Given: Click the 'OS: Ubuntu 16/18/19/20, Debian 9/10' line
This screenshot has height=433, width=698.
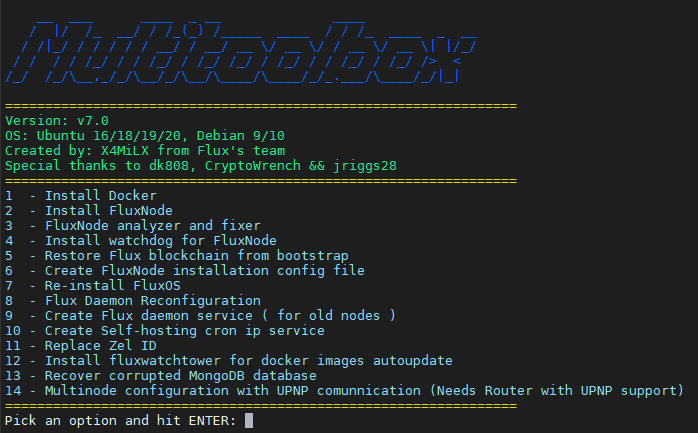Looking at the screenshot, I should coord(145,136).
